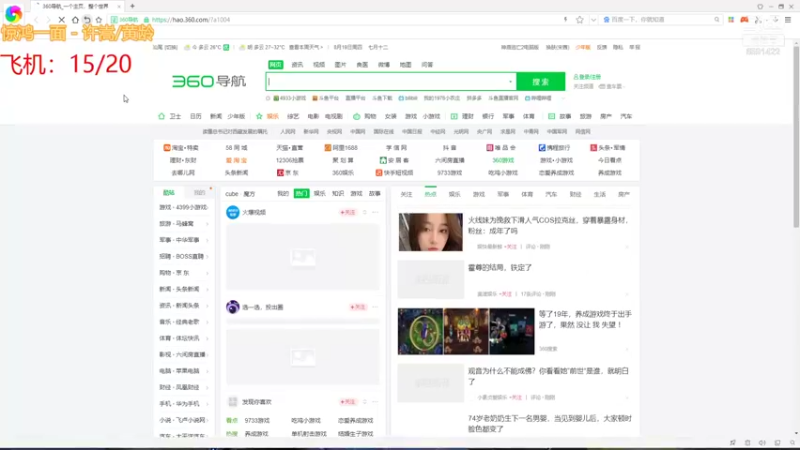Click the green icon beside 理财

[x=454, y=116]
